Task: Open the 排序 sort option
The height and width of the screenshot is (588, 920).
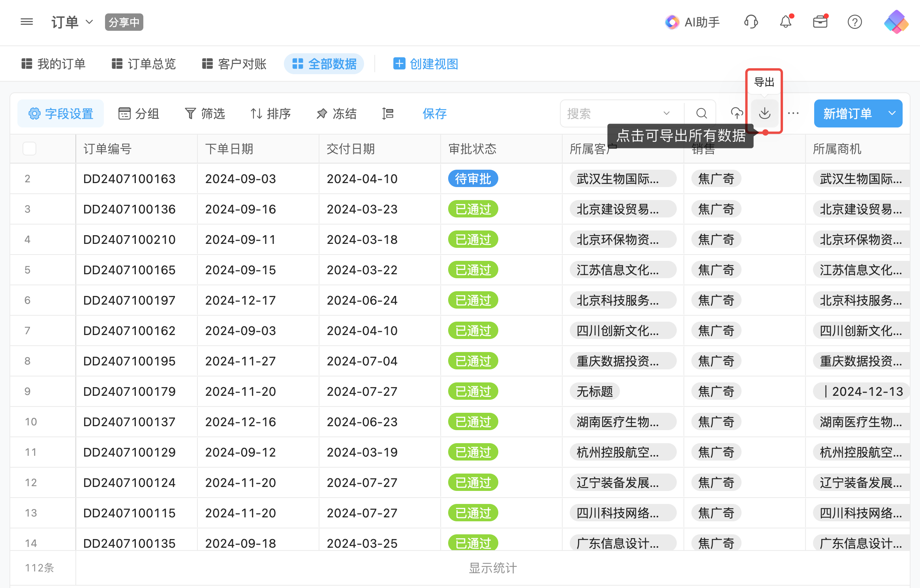Action: tap(271, 114)
